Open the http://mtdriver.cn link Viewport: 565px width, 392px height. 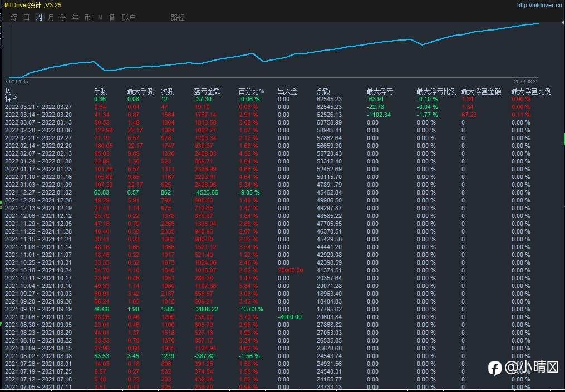click(x=539, y=5)
